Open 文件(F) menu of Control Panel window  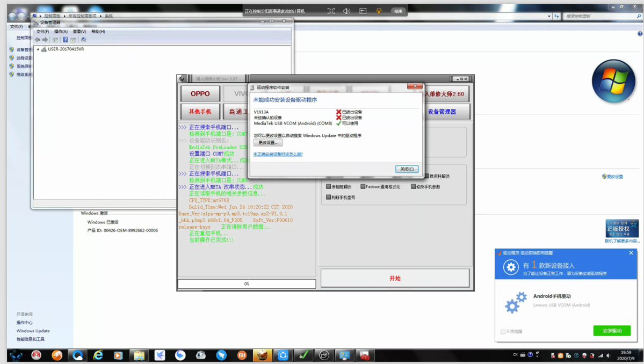(17, 27)
